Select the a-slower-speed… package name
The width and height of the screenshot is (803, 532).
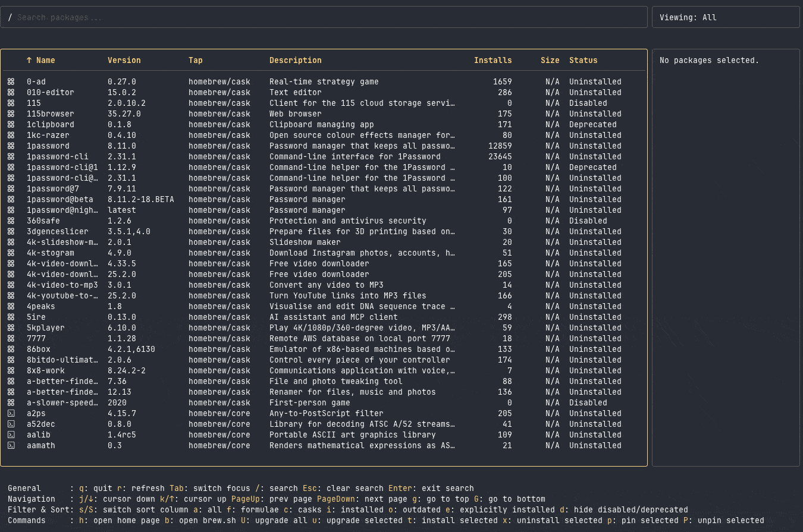[x=62, y=402]
